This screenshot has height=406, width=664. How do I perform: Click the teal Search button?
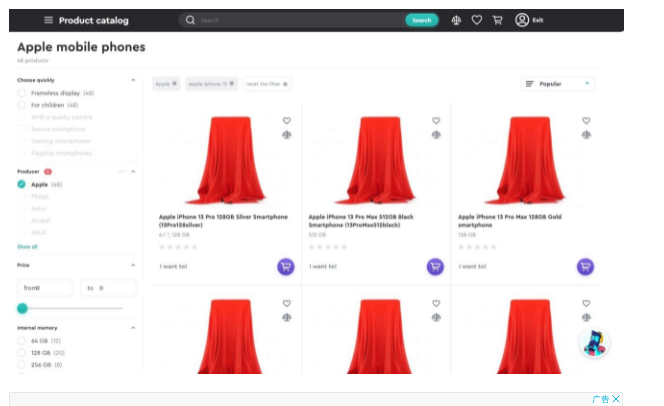click(421, 20)
